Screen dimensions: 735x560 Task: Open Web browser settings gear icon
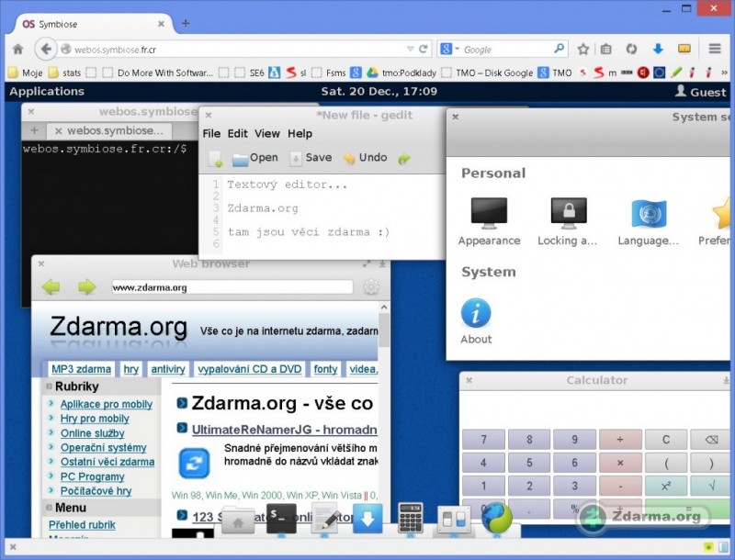(371, 287)
